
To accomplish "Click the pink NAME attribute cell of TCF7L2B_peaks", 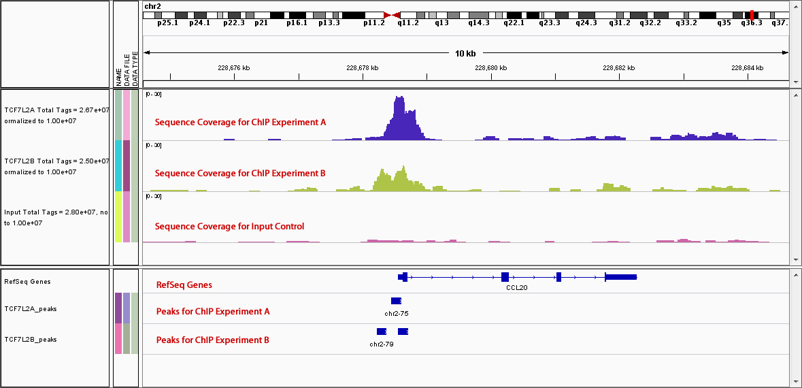I will point(119,338).
